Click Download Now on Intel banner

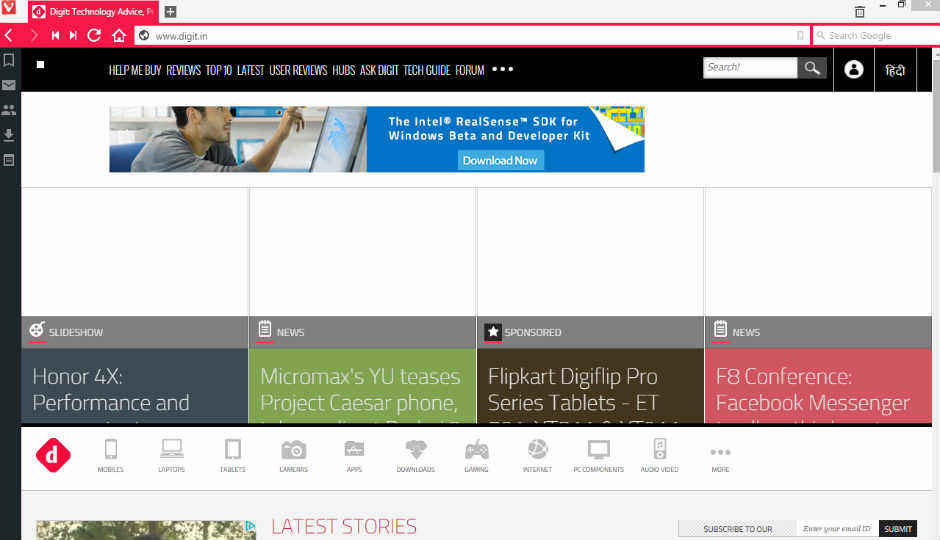coord(500,161)
